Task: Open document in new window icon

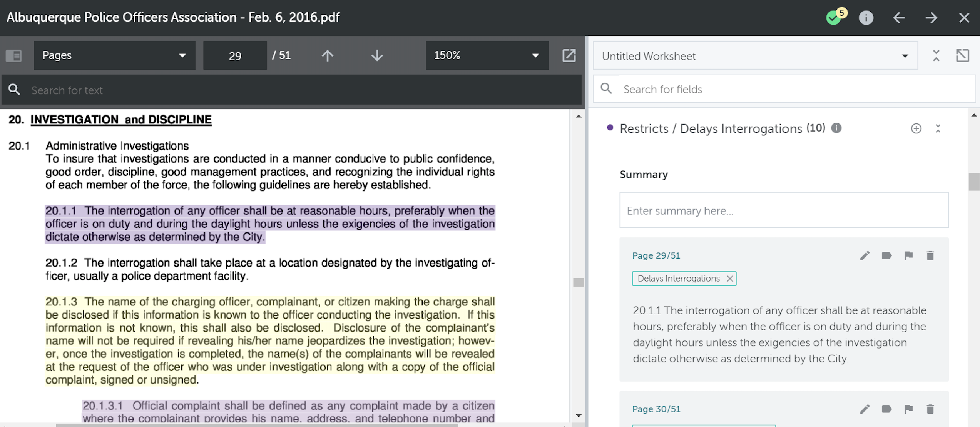Action: (x=569, y=55)
